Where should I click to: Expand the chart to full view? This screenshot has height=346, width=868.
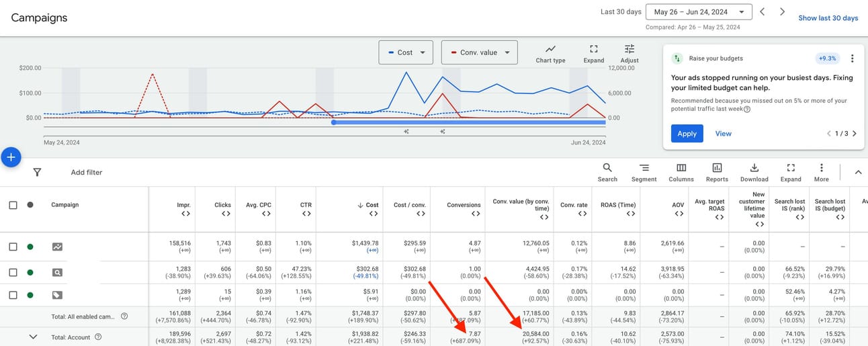coord(593,54)
